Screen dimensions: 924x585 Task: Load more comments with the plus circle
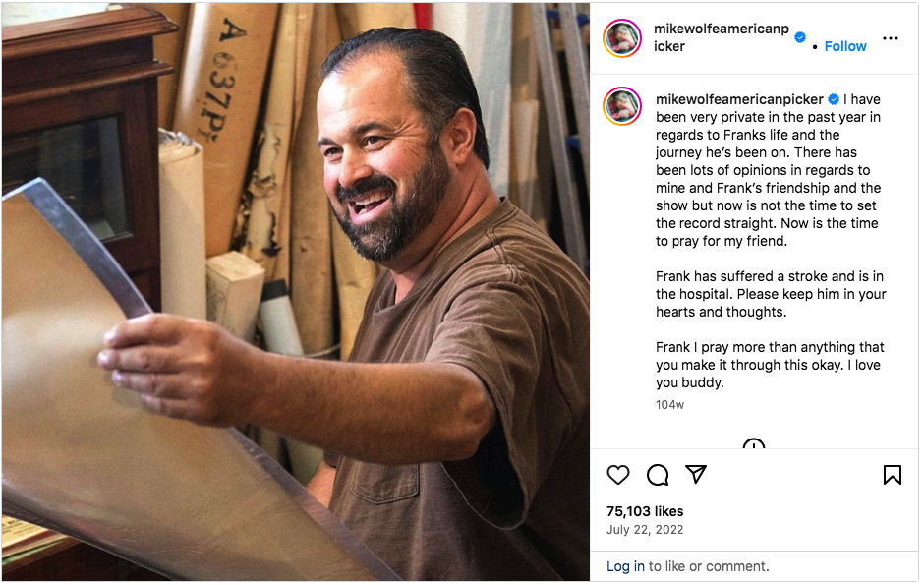[x=754, y=444]
